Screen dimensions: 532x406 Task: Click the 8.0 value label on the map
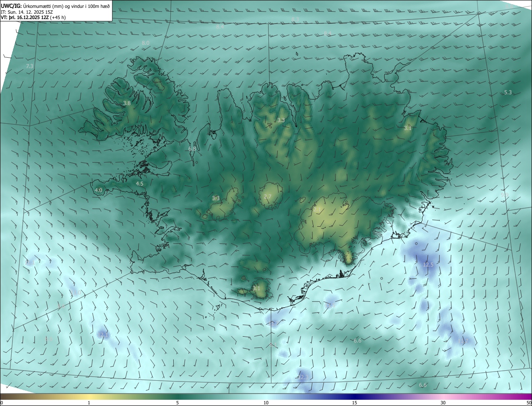145,43
